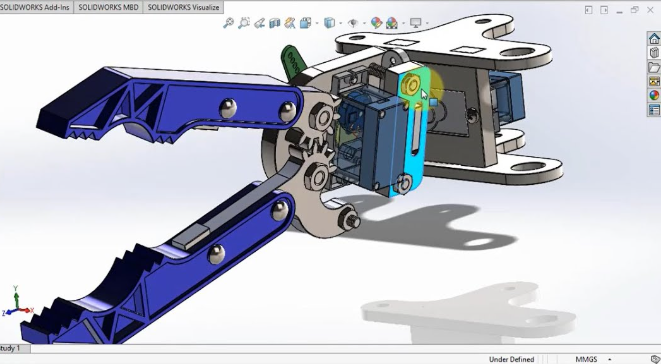Toggle the Hide/Show Items eye icon
Viewport: 668px width, 364px height.
click(x=353, y=23)
